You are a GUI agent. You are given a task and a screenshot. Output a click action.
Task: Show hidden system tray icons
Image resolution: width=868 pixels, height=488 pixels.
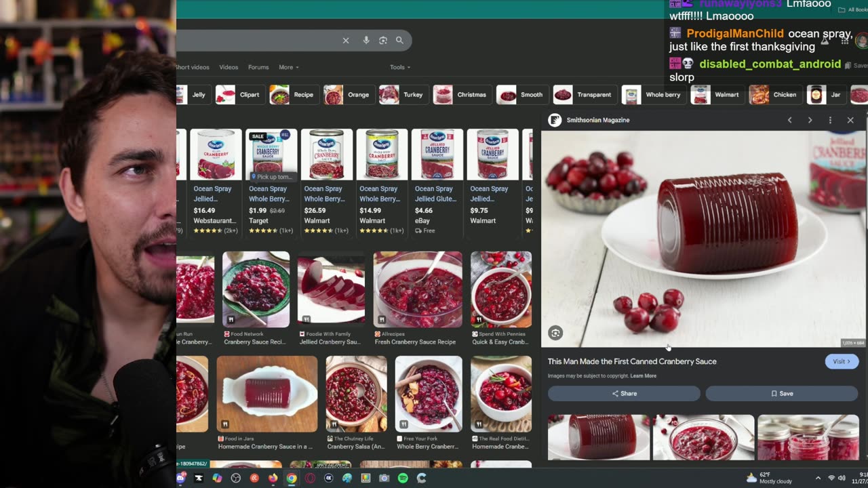(818, 478)
